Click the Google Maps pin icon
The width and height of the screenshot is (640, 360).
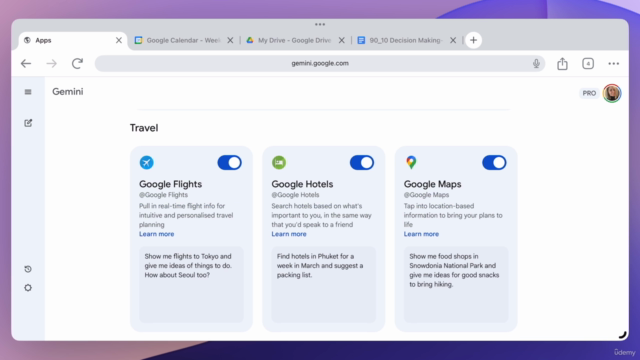(411, 162)
